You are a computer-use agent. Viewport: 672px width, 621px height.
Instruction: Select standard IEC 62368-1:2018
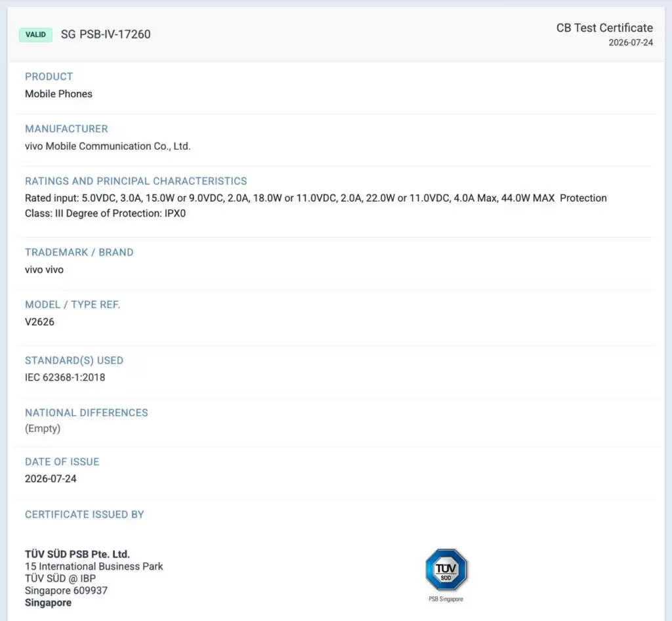click(65, 377)
